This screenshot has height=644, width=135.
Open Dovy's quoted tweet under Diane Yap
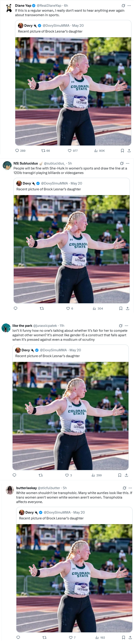click(x=73, y=29)
